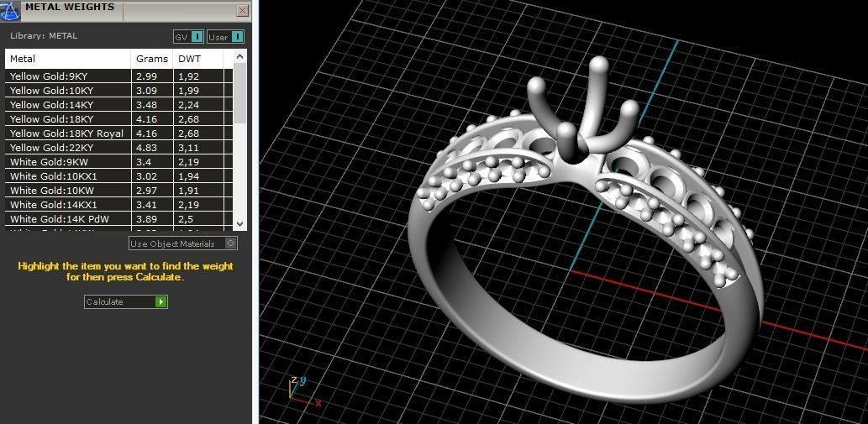Click the DWT column header

point(198,59)
